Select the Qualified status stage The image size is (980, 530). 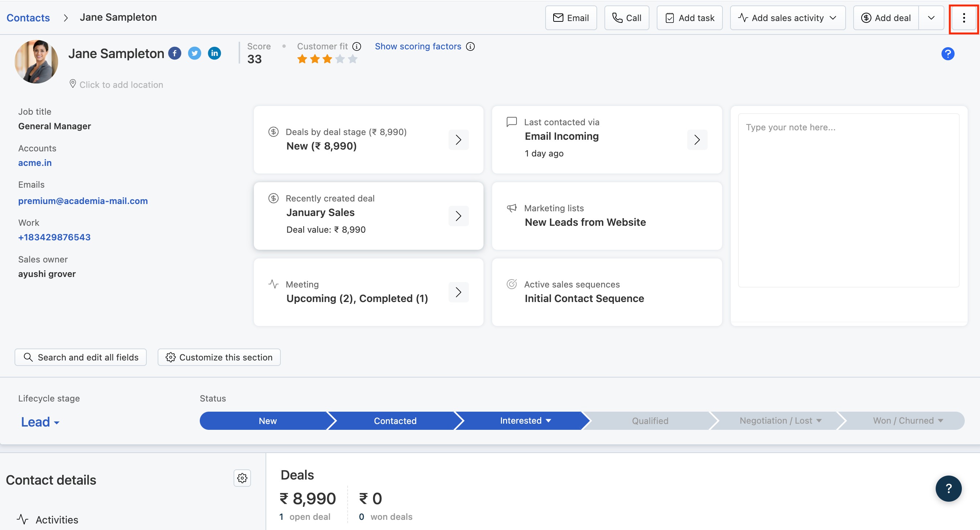(x=650, y=421)
